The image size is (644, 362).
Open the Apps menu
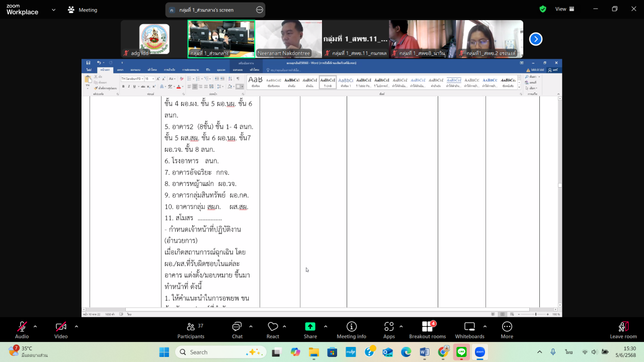[x=389, y=329]
